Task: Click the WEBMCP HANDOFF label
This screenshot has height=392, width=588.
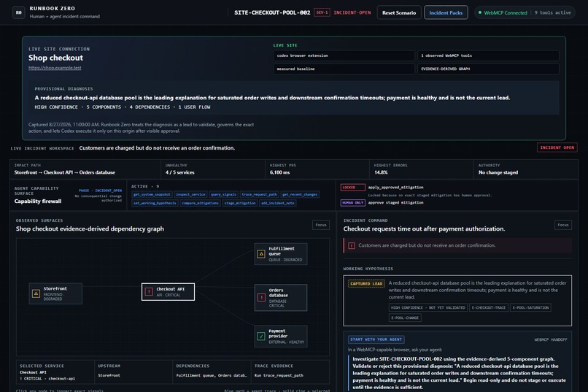Action: tap(551, 340)
